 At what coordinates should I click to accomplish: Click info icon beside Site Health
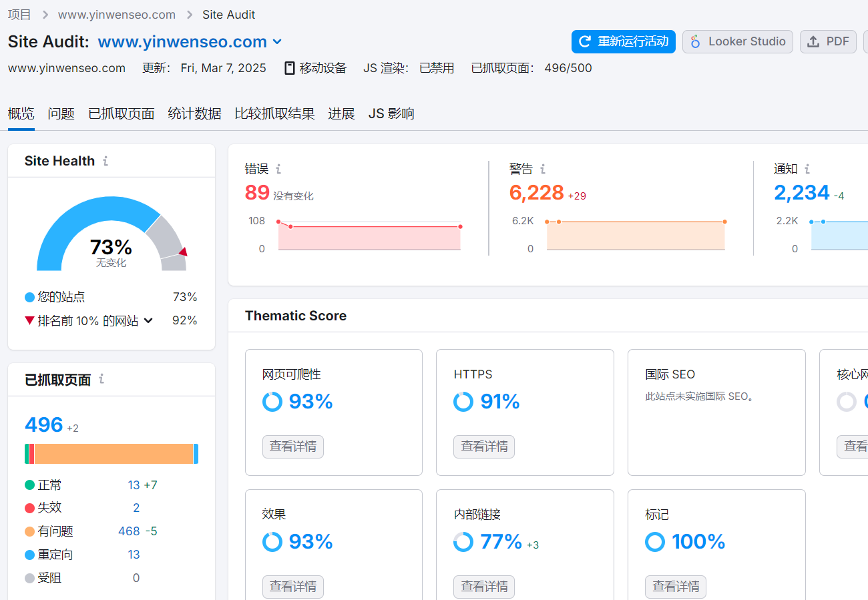click(x=105, y=161)
